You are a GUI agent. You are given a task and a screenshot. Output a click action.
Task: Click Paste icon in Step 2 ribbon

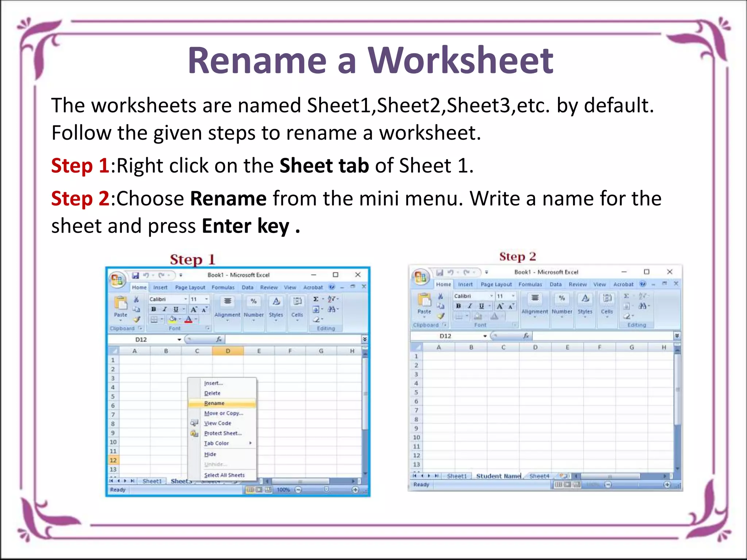coord(424,300)
